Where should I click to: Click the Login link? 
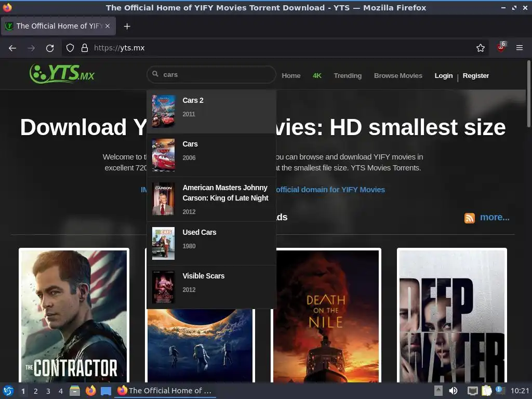point(444,76)
